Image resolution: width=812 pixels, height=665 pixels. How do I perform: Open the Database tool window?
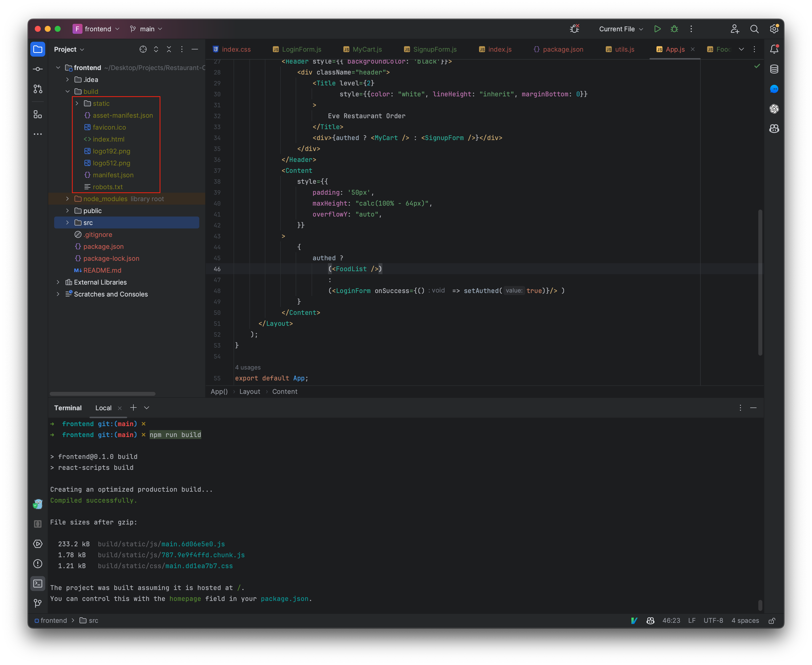[x=774, y=69]
